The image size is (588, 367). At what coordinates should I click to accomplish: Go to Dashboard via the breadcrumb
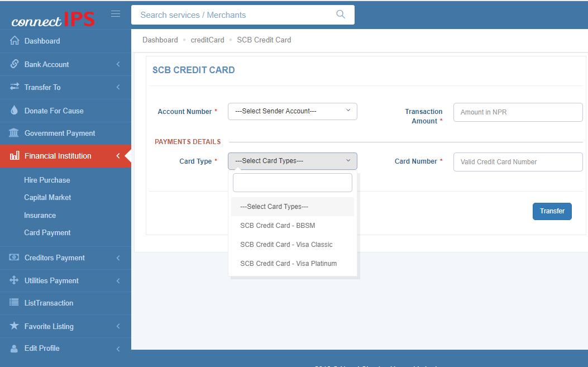click(160, 40)
